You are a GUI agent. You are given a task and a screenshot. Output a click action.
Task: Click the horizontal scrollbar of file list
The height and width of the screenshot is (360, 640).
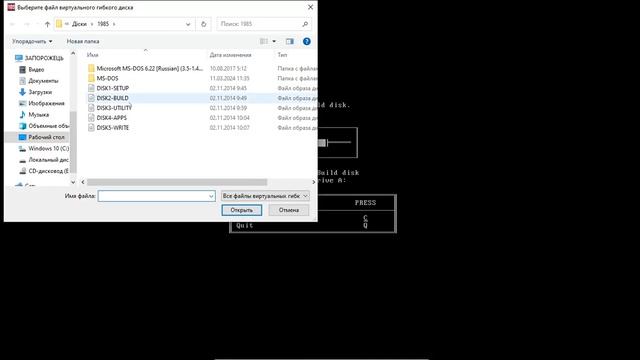177,182
